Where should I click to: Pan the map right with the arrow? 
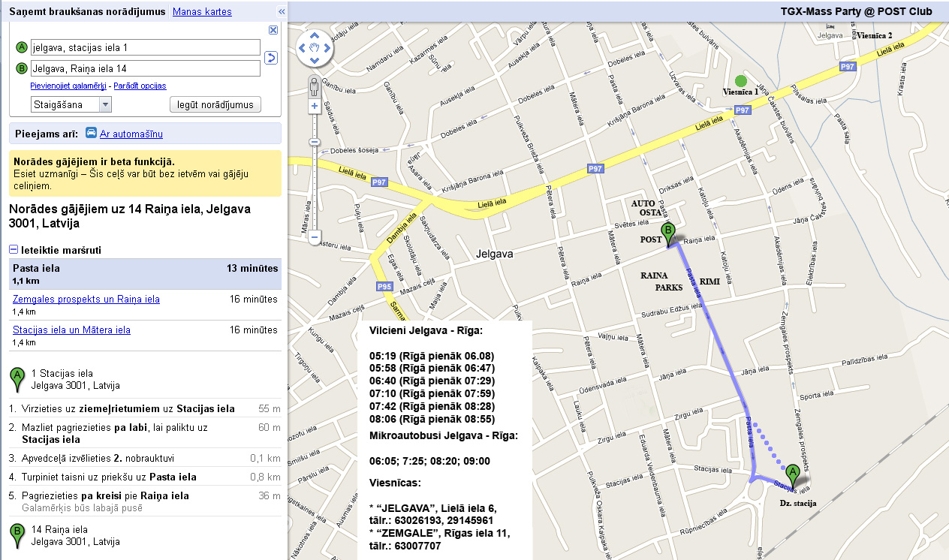click(327, 48)
